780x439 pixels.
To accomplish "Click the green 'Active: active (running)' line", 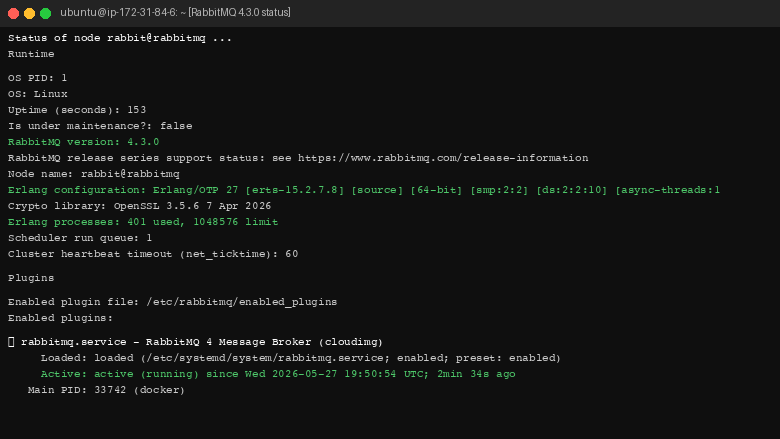I will coord(278,374).
